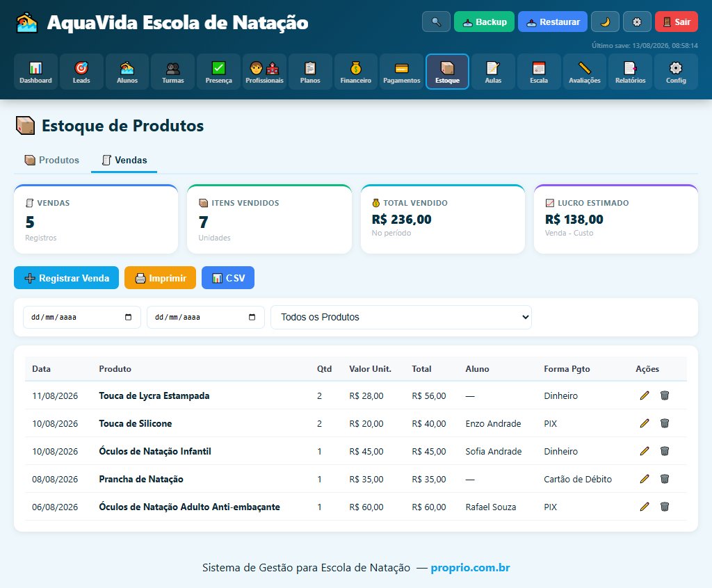The image size is (712, 588).
Task: Select Enzo Andrade in Aluno column
Action: click(x=493, y=424)
